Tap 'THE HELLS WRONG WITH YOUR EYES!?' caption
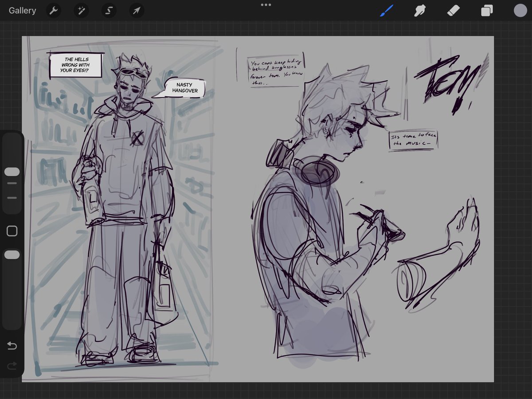This screenshot has width=532, height=399. pyautogui.click(x=76, y=65)
